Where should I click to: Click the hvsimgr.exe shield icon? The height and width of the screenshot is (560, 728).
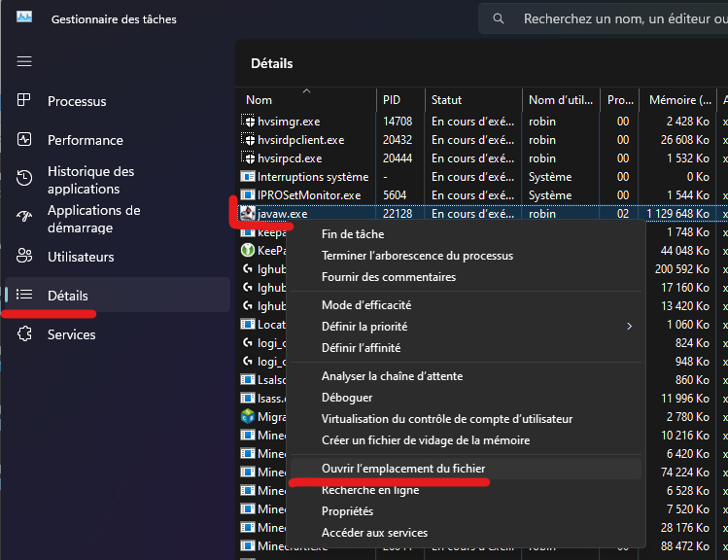[248, 121]
